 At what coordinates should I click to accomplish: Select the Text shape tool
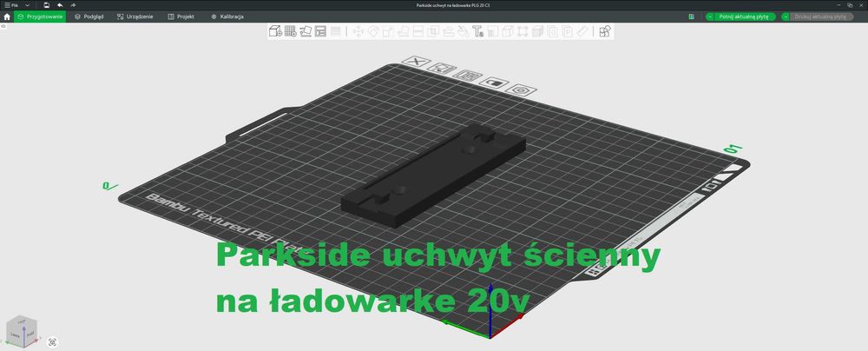point(478,31)
